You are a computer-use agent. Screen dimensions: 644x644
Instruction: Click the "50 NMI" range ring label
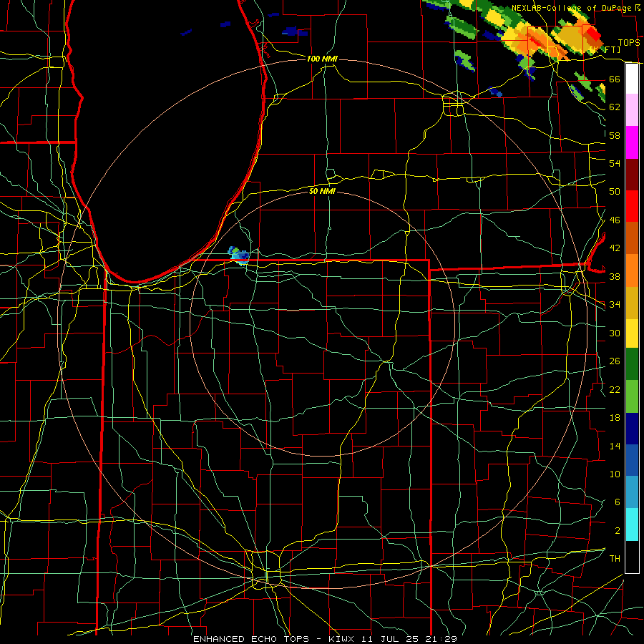322,191
